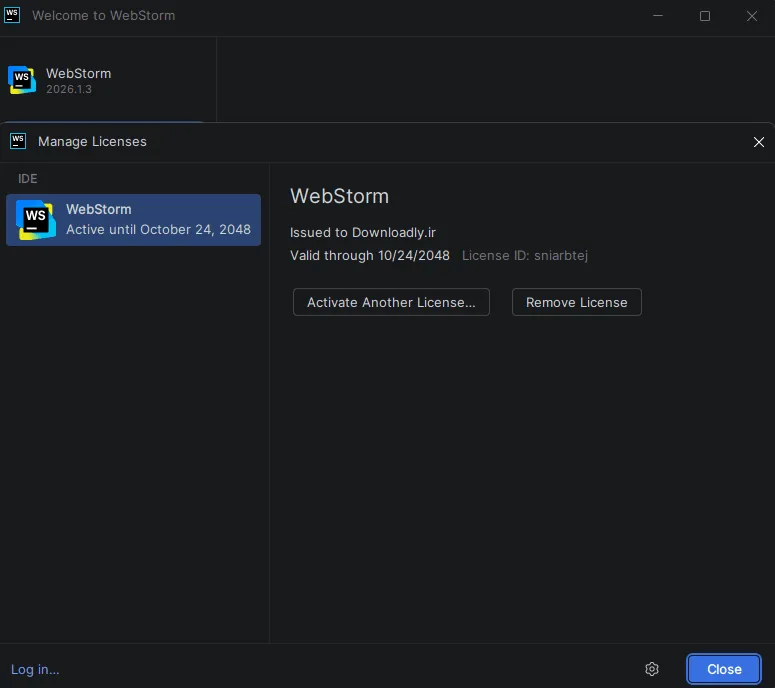Click the WebStorm heading in details pane
The width and height of the screenshot is (775, 688).
click(340, 196)
